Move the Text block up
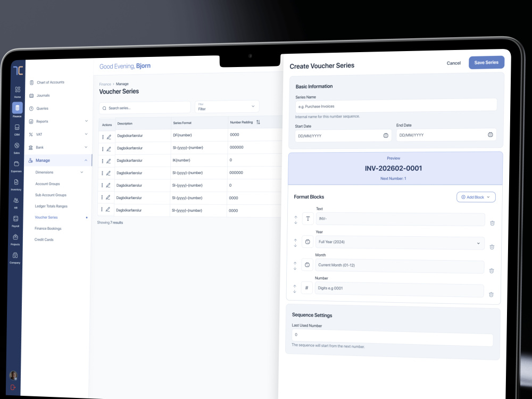This screenshot has height=399, width=532. point(296,217)
